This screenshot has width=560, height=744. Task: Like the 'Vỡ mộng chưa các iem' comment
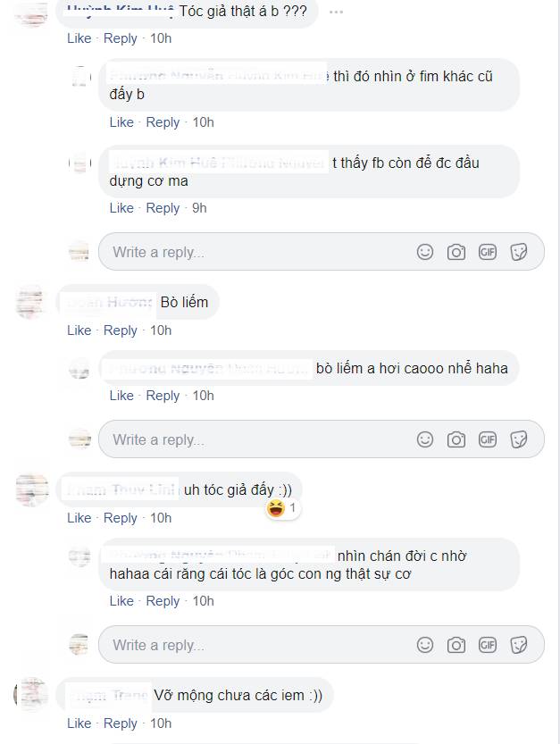pyautogui.click(x=79, y=723)
